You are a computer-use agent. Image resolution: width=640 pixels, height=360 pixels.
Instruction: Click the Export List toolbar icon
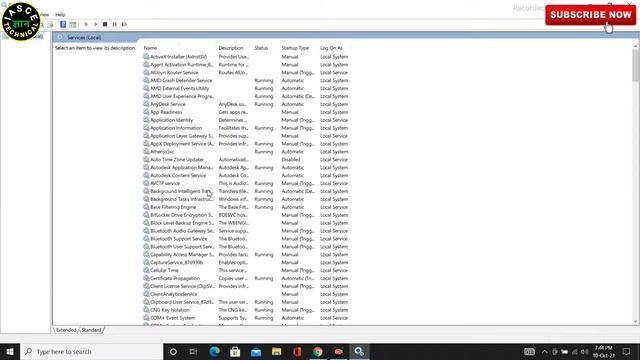[x=51, y=24]
